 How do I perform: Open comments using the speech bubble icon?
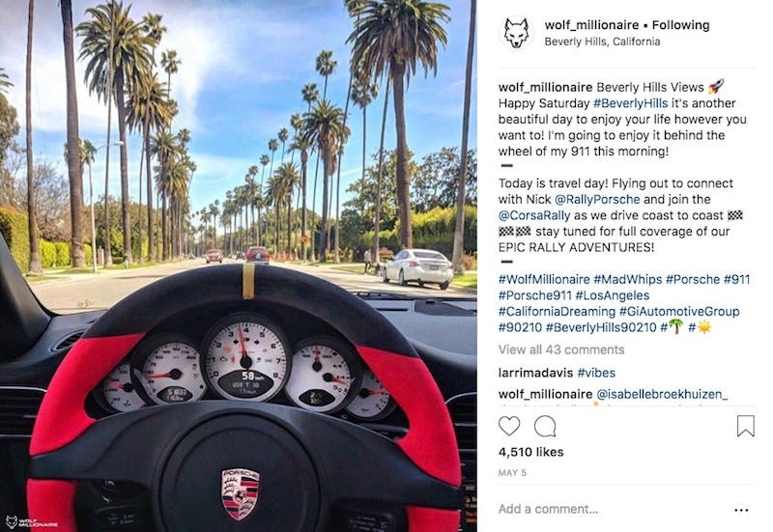pos(545,426)
